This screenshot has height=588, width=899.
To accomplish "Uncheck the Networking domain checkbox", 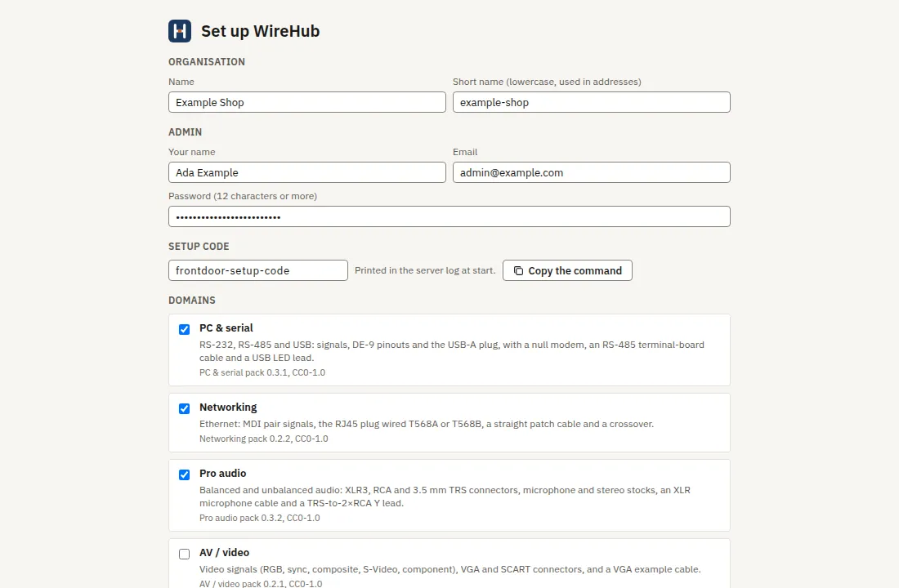I will [x=184, y=408].
